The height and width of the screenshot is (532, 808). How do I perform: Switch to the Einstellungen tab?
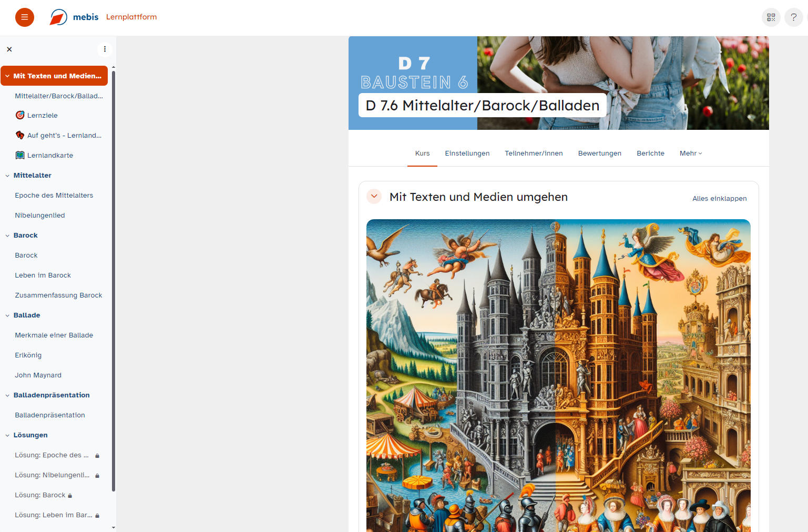coord(467,154)
